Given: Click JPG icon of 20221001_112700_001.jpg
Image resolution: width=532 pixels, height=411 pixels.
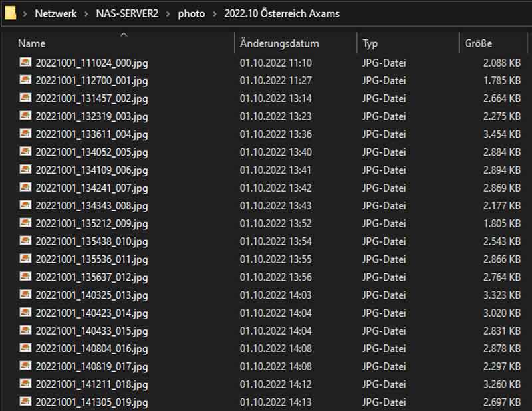Looking at the screenshot, I should pos(25,80).
